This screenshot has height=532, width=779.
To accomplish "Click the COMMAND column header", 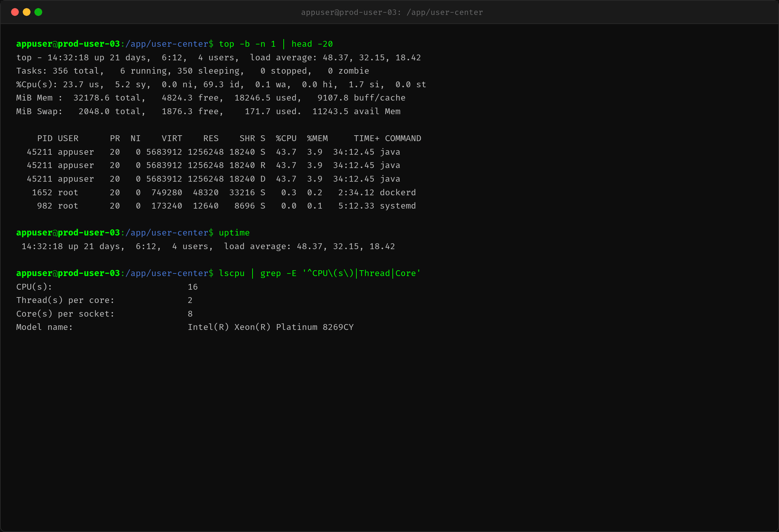I will (x=403, y=139).
